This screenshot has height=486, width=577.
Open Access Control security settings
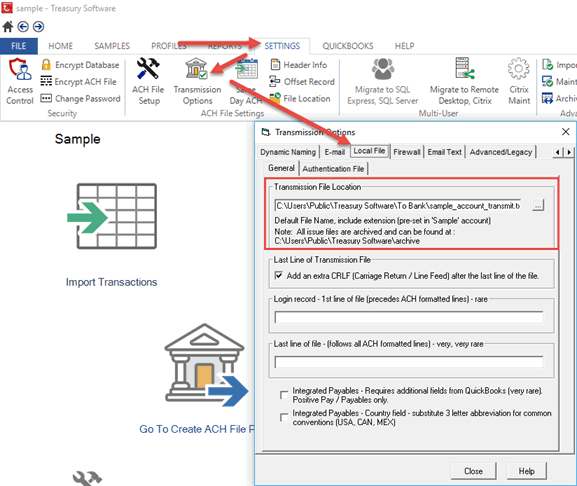[20, 82]
